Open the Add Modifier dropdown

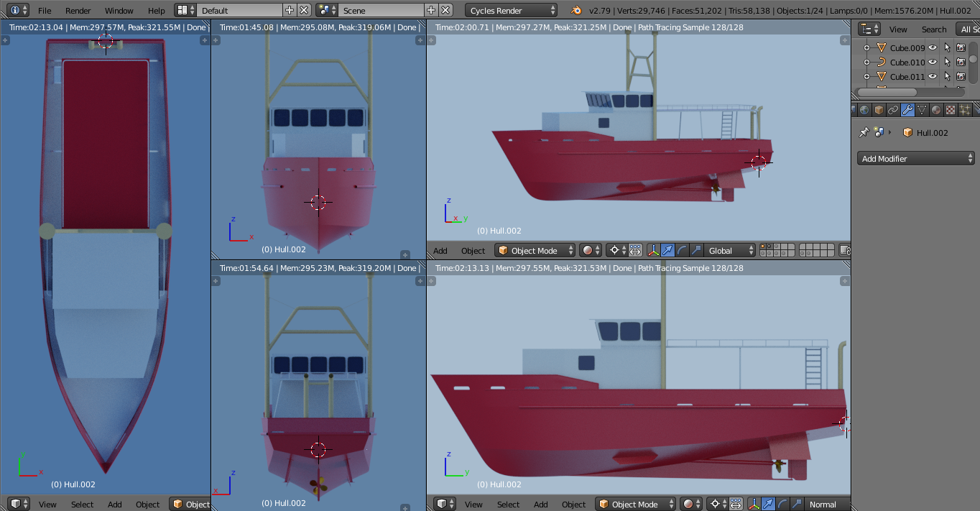pos(916,158)
